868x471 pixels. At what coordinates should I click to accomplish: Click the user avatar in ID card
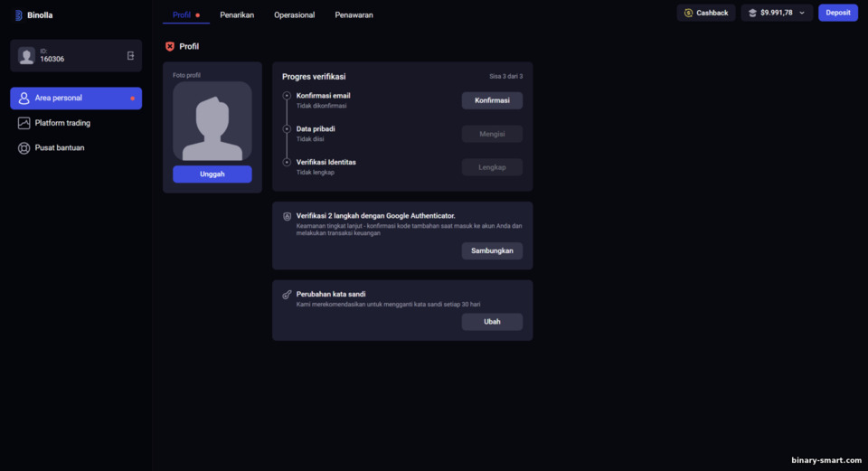click(x=26, y=56)
